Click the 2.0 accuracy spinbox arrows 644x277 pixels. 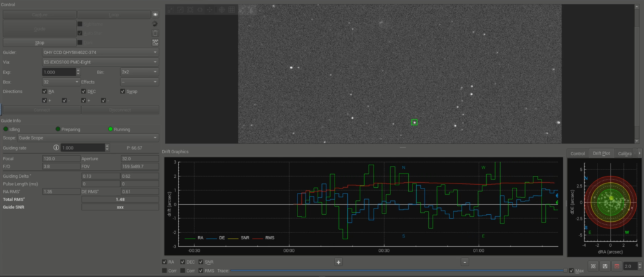pyautogui.click(x=640, y=266)
